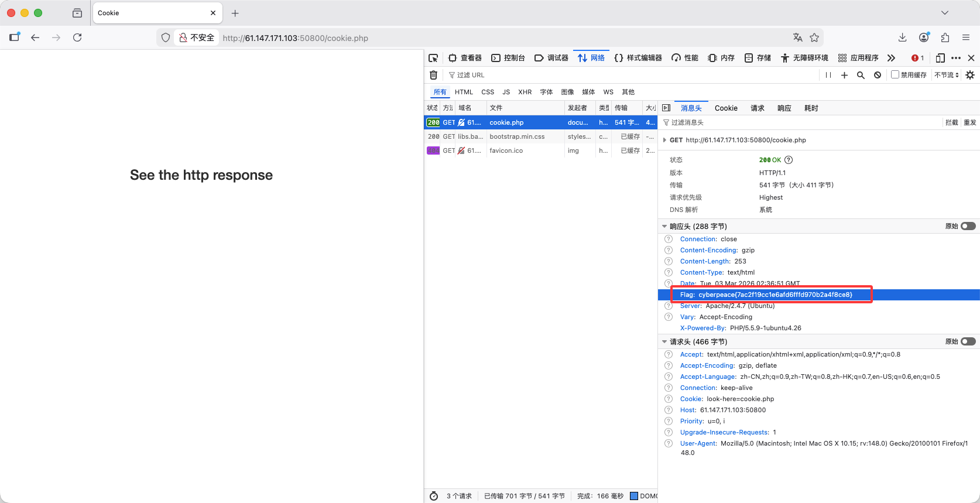Screen dimensions: 980x503
Task: Click the 过滤 URL filter field
Action: (632, 75)
